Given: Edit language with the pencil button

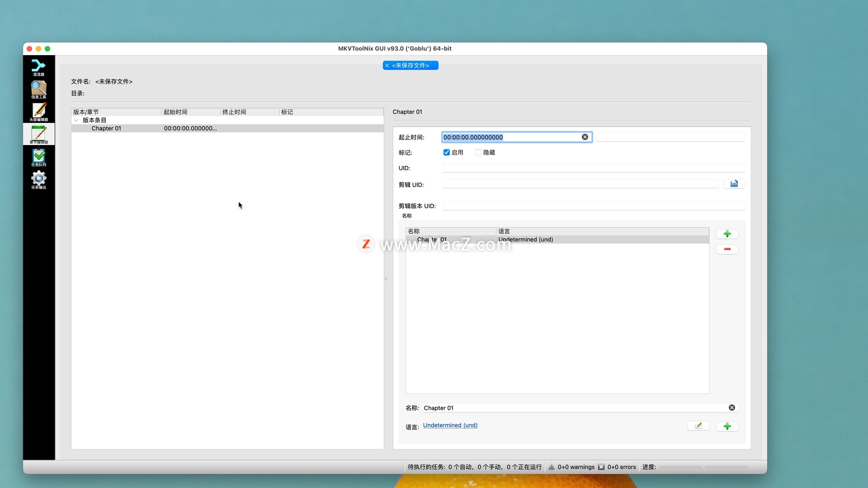Looking at the screenshot, I should pos(698,426).
